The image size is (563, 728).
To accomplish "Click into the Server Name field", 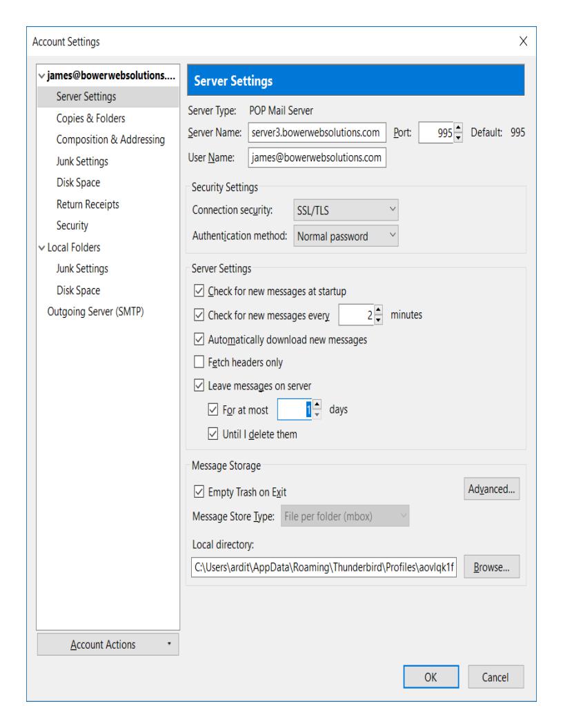I will point(317,132).
